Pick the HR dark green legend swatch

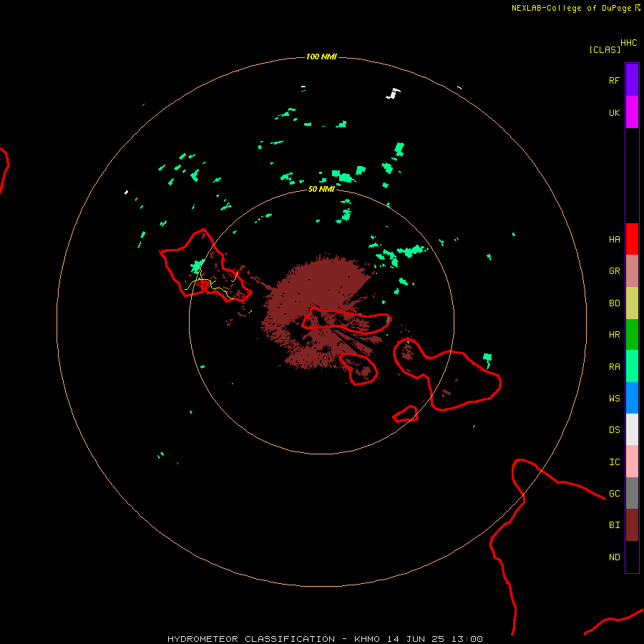(632, 335)
